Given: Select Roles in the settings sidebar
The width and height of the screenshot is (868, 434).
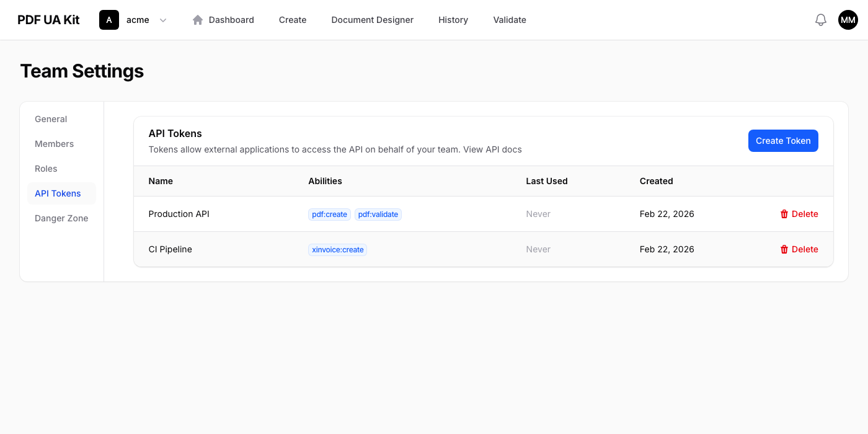Looking at the screenshot, I should tap(46, 168).
